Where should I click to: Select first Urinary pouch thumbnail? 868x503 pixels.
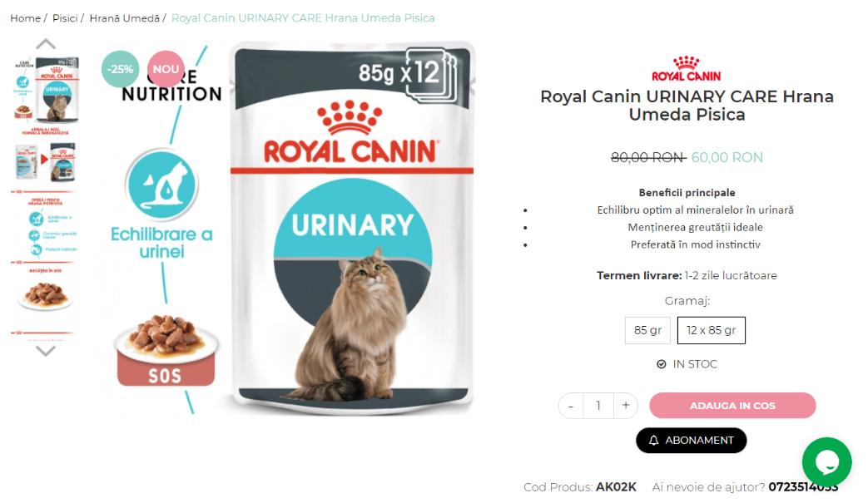[x=46, y=90]
